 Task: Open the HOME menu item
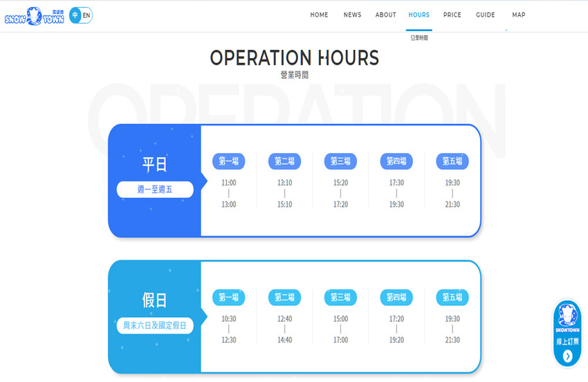click(319, 15)
